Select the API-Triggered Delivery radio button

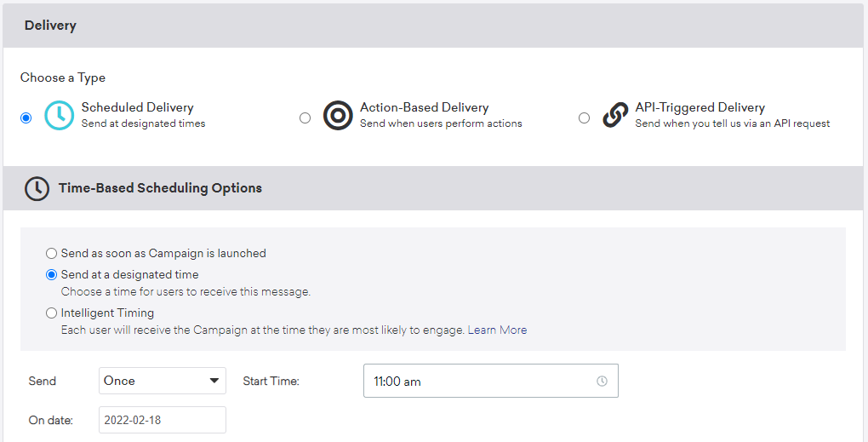tap(584, 118)
